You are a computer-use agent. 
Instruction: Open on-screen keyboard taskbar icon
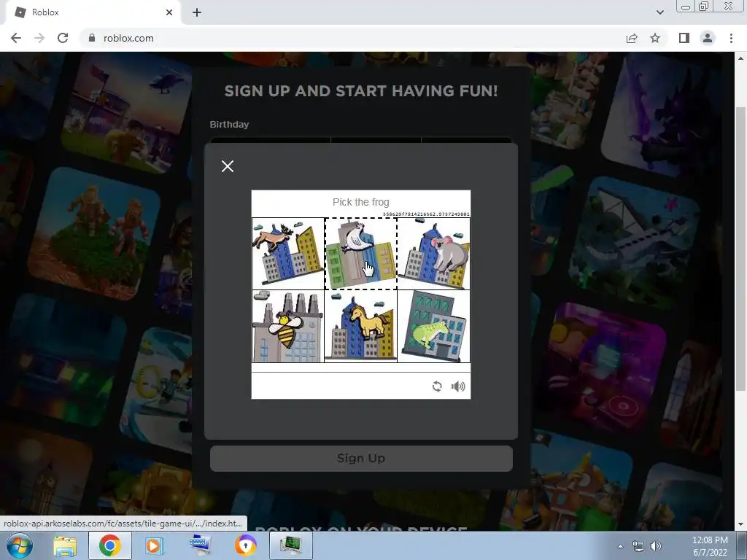point(199,545)
